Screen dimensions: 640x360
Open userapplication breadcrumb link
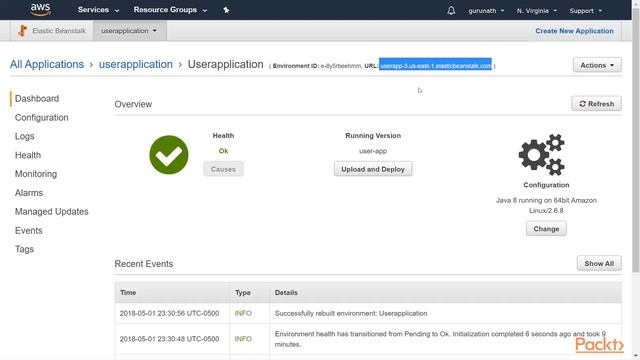coord(136,64)
